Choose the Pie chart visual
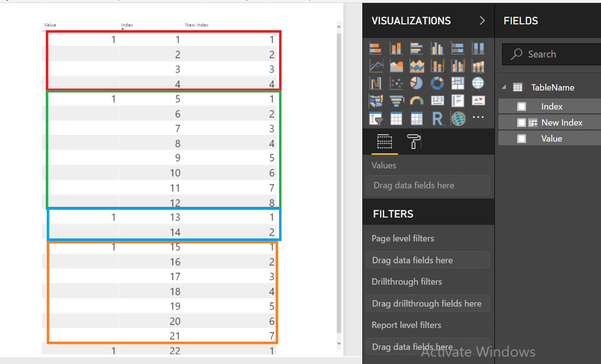601x364 pixels. click(416, 83)
